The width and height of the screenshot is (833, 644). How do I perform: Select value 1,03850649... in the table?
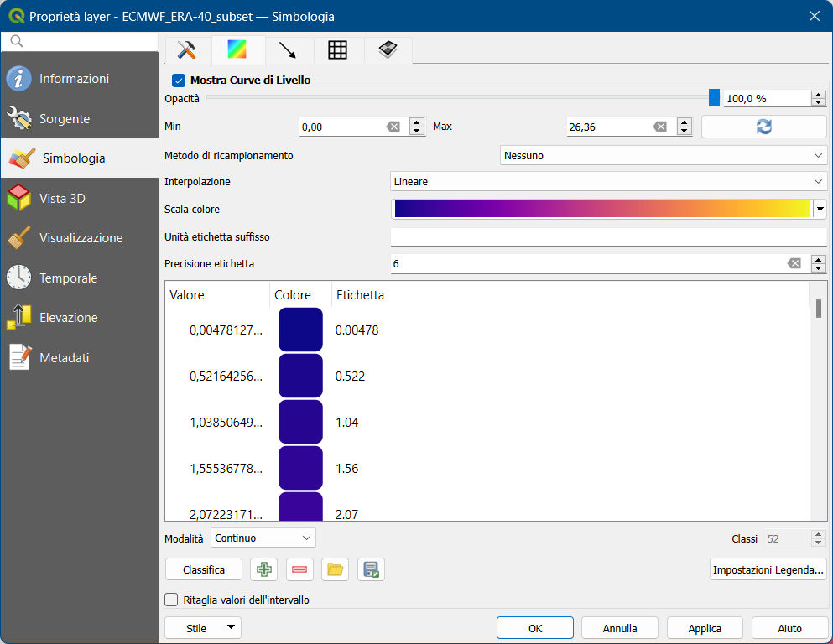click(226, 423)
